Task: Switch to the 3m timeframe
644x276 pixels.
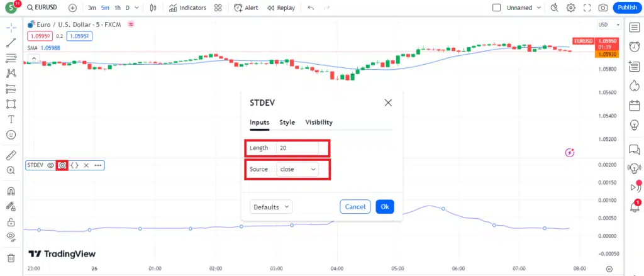Action: (x=92, y=8)
